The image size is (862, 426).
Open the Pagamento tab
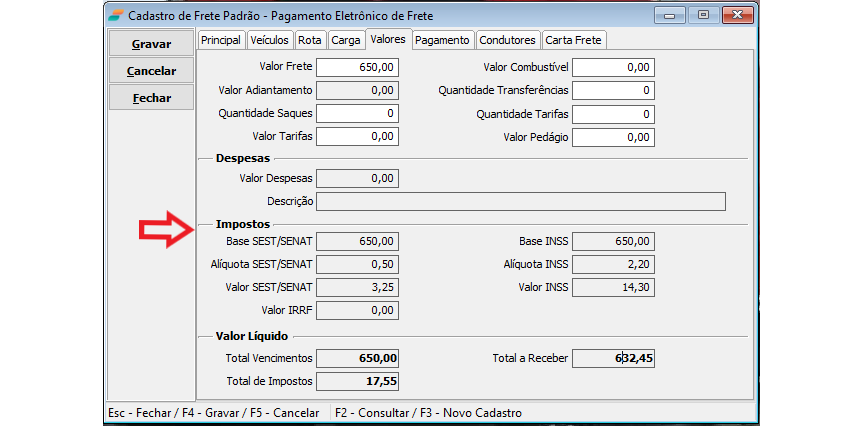click(442, 40)
